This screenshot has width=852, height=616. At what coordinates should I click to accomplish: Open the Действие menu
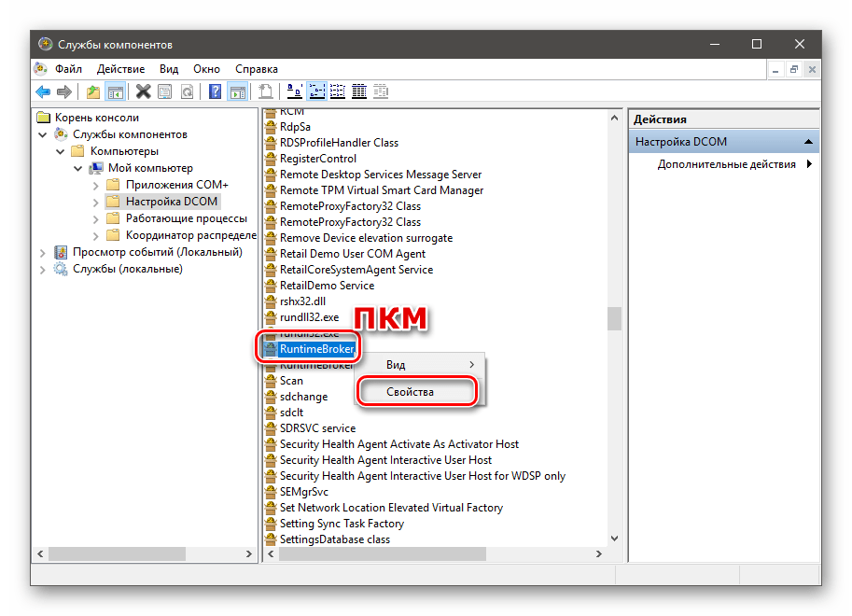coord(120,69)
